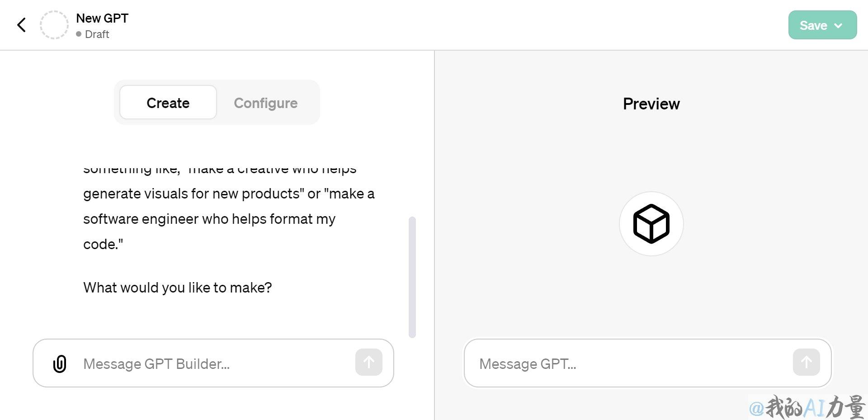The image size is (868, 420).
Task: Send the message to GPT Builder
Action: (369, 362)
